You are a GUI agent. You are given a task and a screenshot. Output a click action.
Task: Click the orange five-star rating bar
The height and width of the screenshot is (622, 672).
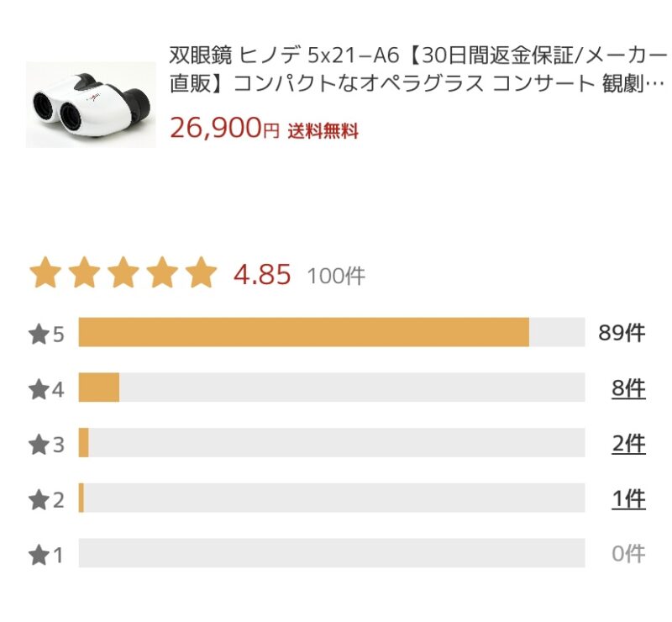(332, 333)
